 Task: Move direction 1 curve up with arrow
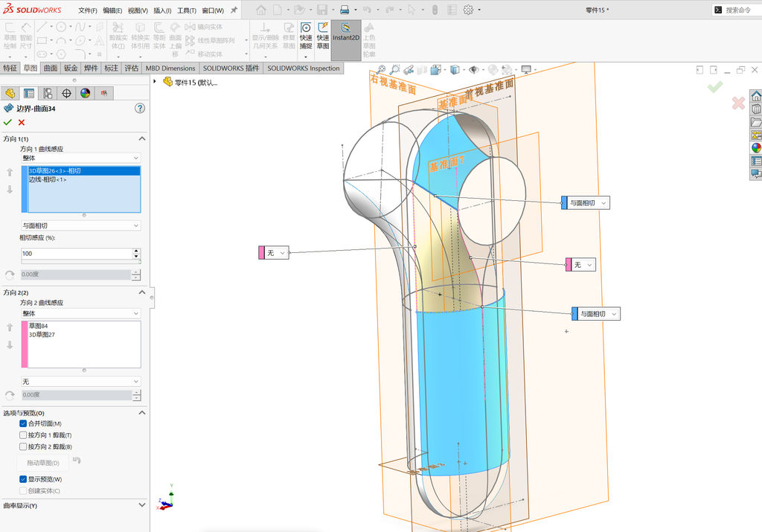(x=10, y=172)
